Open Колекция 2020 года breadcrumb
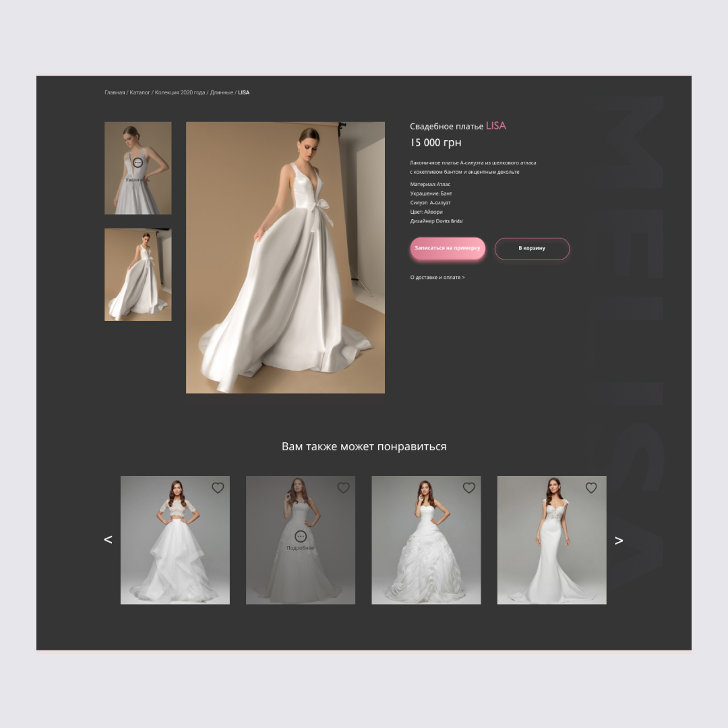Screen dimensions: 728x728 [x=180, y=92]
